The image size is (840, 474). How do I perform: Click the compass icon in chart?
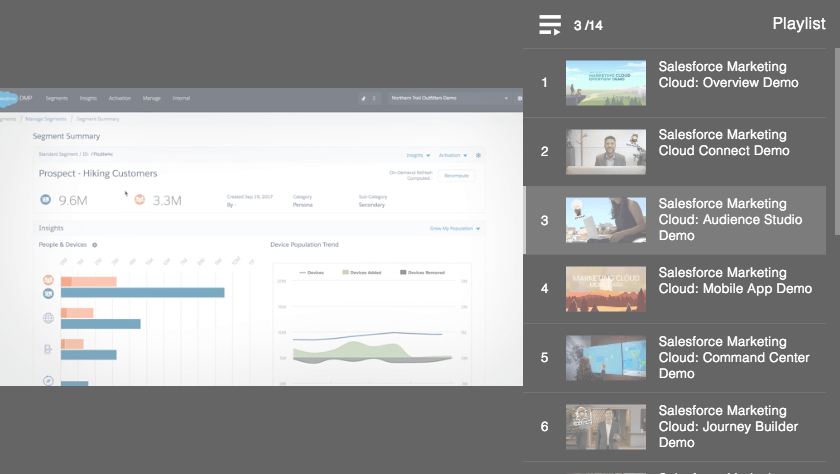tap(48, 381)
